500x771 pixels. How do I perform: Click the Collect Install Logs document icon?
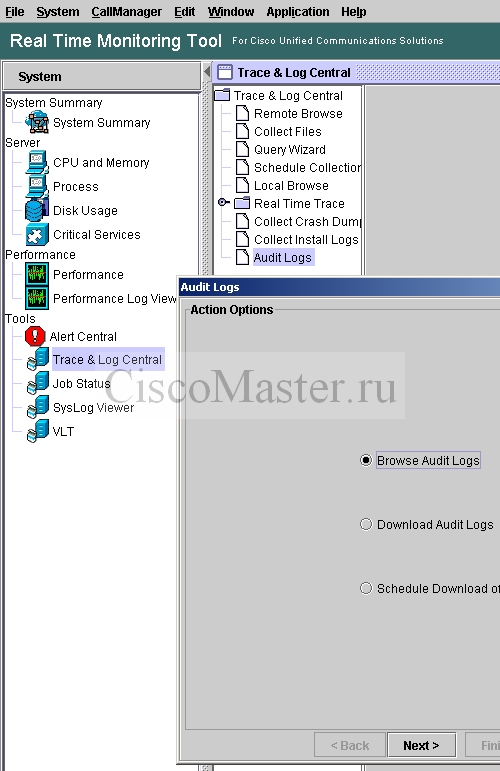pos(242,239)
